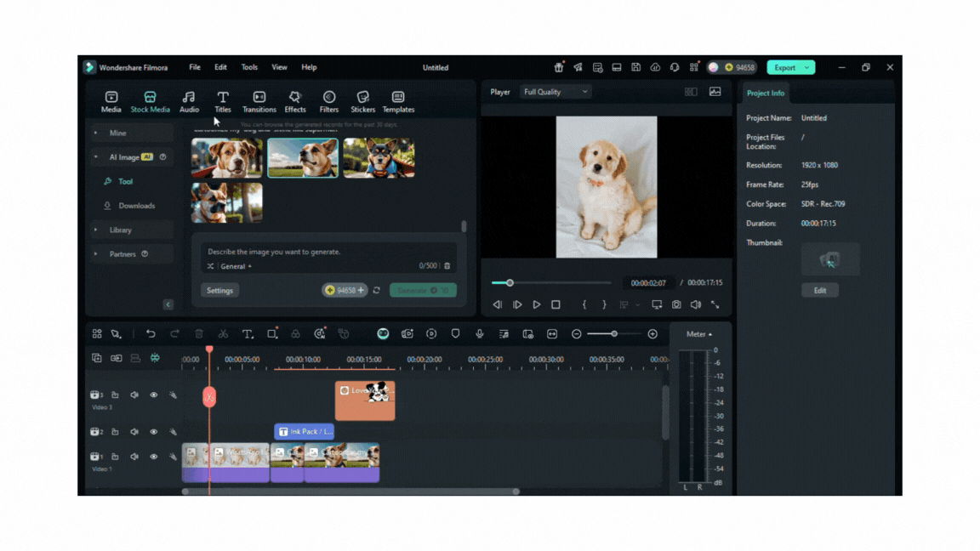The width and height of the screenshot is (980, 551).
Task: Open the File menu
Action: pyautogui.click(x=195, y=67)
